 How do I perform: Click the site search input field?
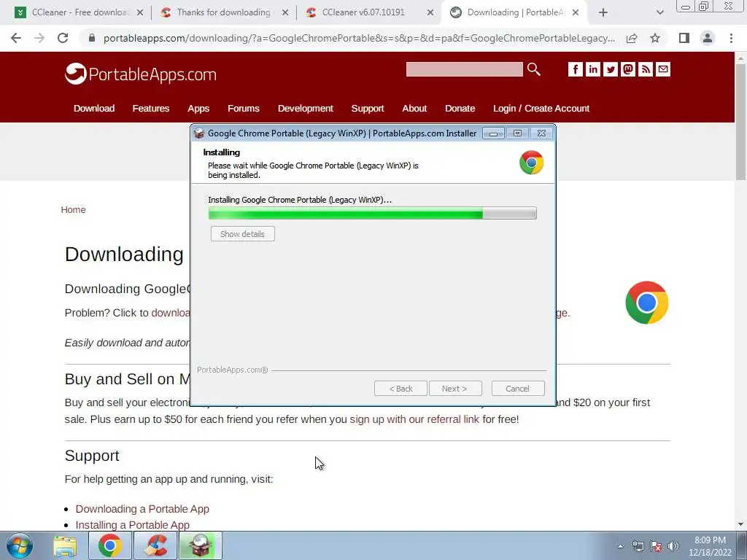(x=465, y=69)
